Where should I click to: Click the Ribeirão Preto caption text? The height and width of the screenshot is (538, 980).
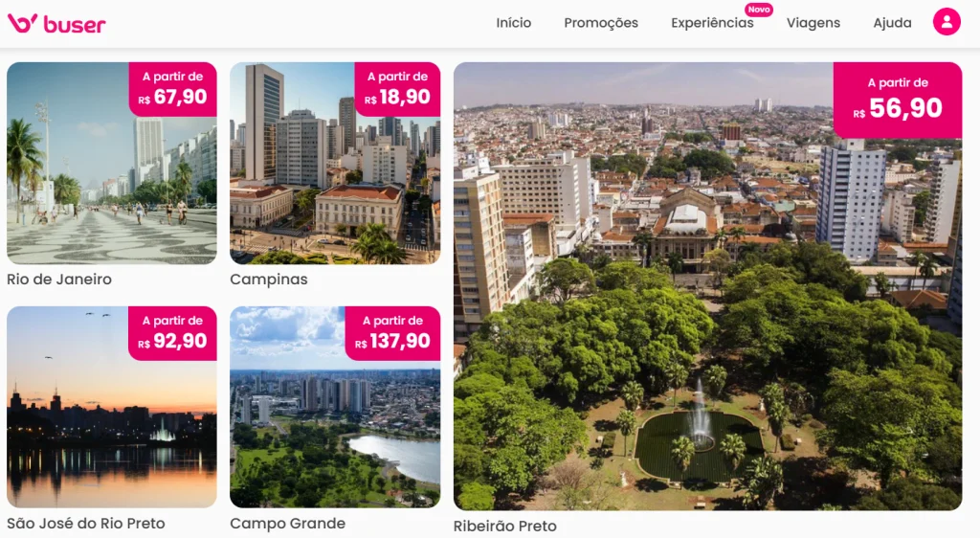click(x=505, y=527)
